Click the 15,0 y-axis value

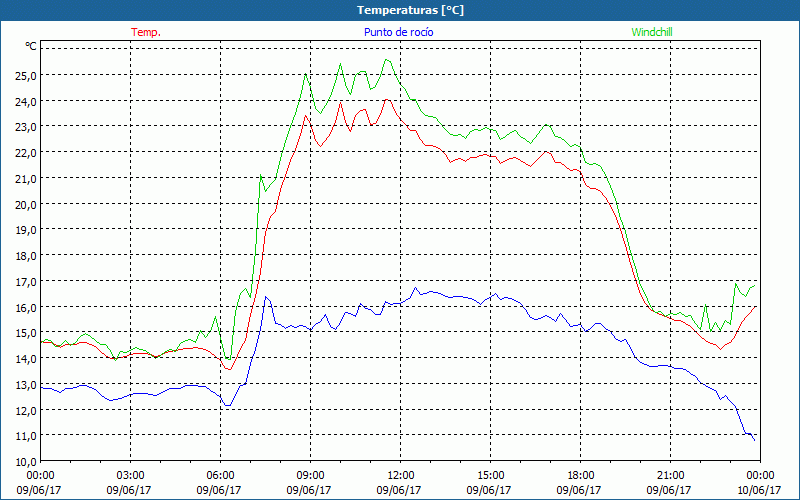[x=26, y=333]
